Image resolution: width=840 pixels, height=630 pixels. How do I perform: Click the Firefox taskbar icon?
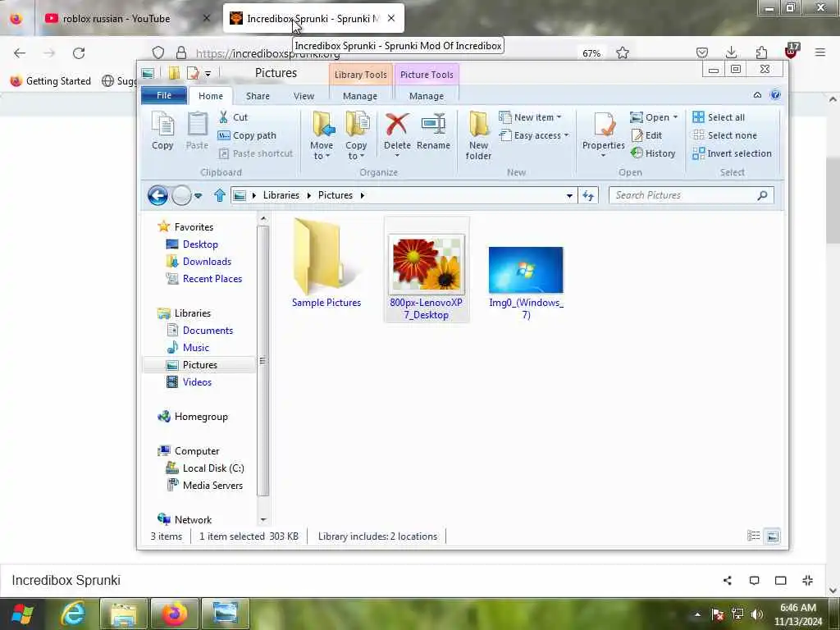[x=174, y=614]
